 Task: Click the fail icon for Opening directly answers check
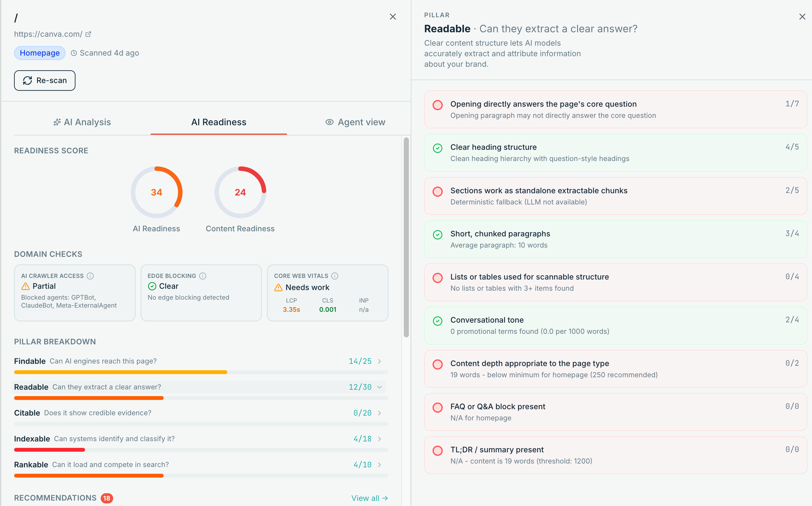pyautogui.click(x=437, y=105)
